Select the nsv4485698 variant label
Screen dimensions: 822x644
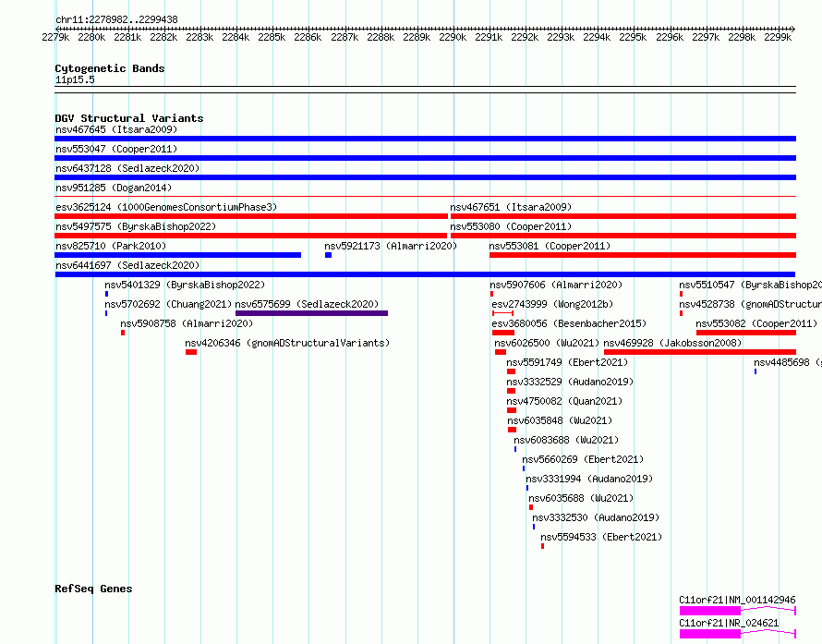pyautogui.click(x=788, y=362)
